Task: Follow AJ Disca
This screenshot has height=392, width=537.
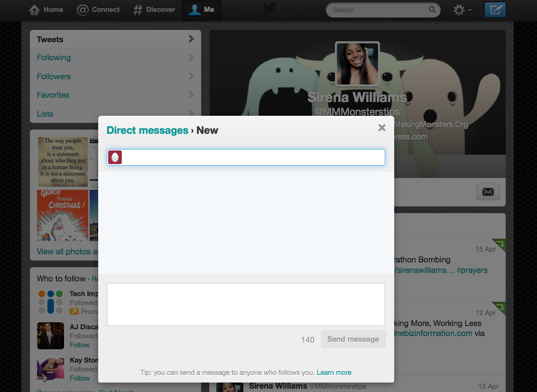Action: pyautogui.click(x=80, y=345)
